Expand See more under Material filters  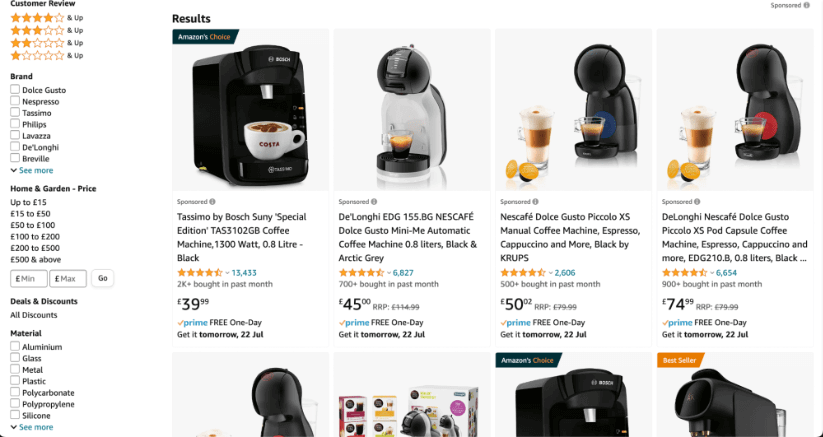pos(32,427)
